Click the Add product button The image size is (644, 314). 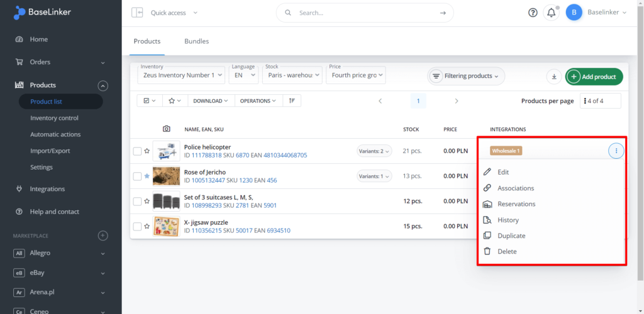pos(594,77)
